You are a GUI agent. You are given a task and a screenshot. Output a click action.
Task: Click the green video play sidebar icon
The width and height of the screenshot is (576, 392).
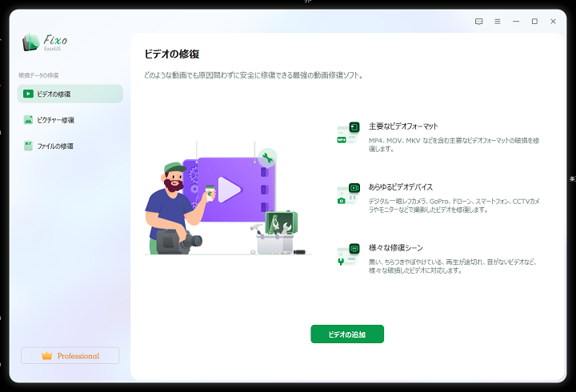point(28,94)
